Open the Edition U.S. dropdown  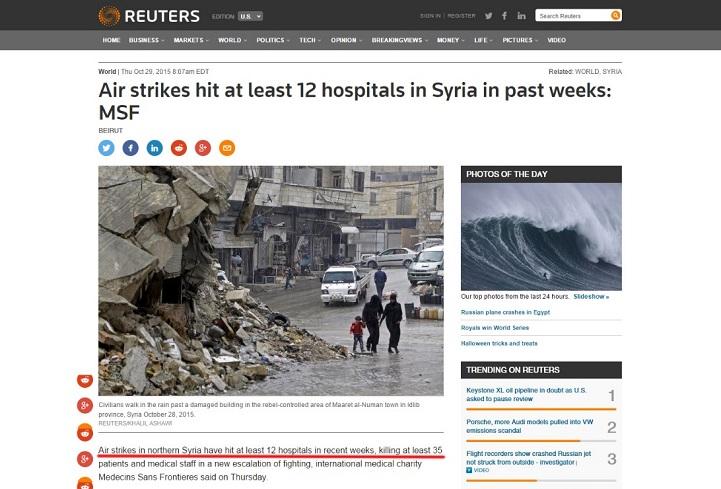250,16
